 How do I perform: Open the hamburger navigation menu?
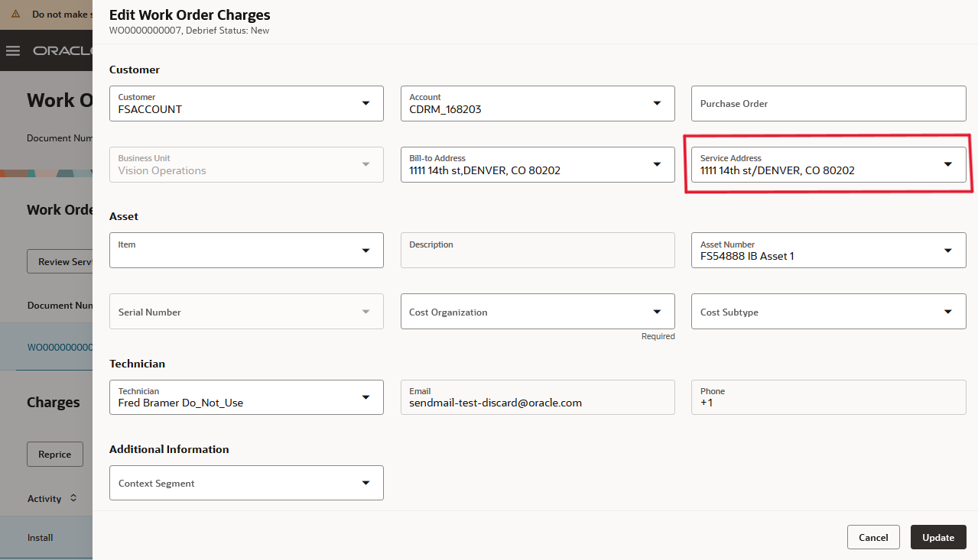pos(12,50)
